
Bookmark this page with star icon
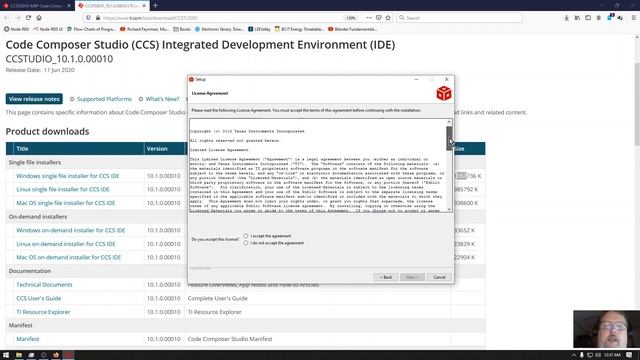click(x=388, y=18)
